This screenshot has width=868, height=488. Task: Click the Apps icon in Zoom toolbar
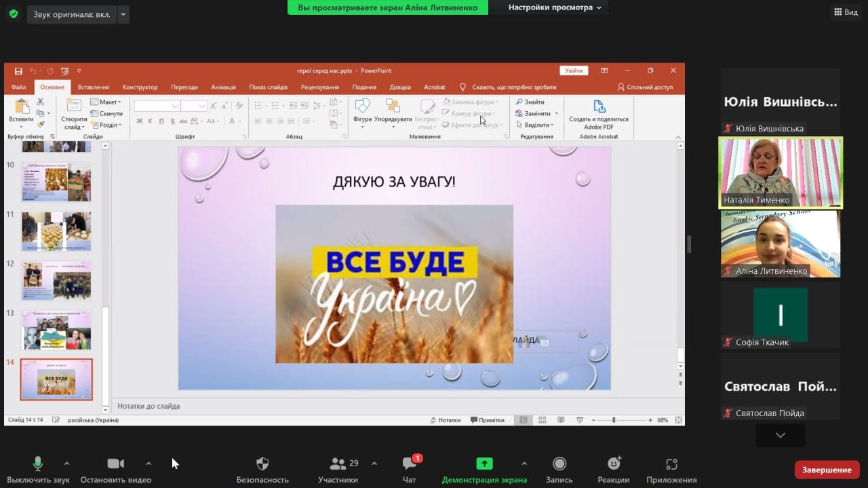point(671,464)
